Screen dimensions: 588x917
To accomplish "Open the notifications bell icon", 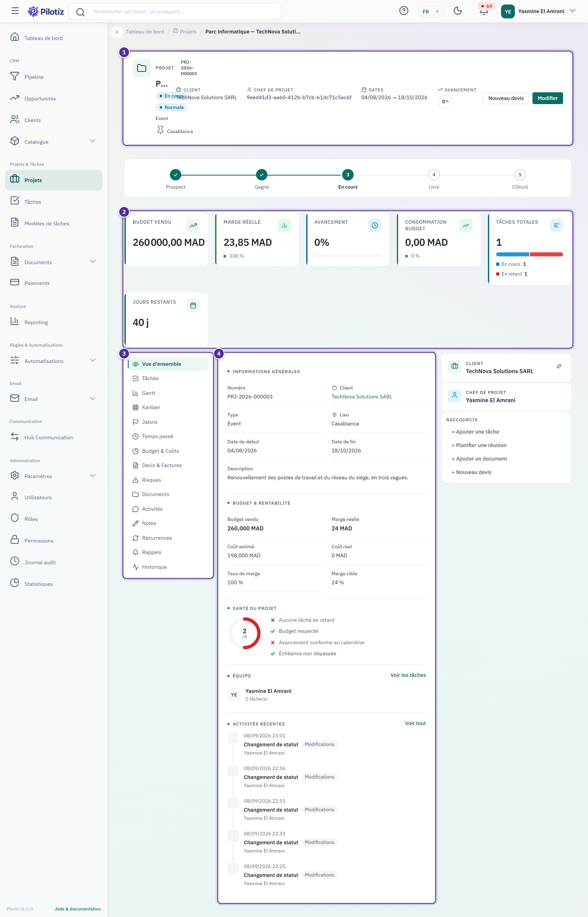I will tap(484, 11).
